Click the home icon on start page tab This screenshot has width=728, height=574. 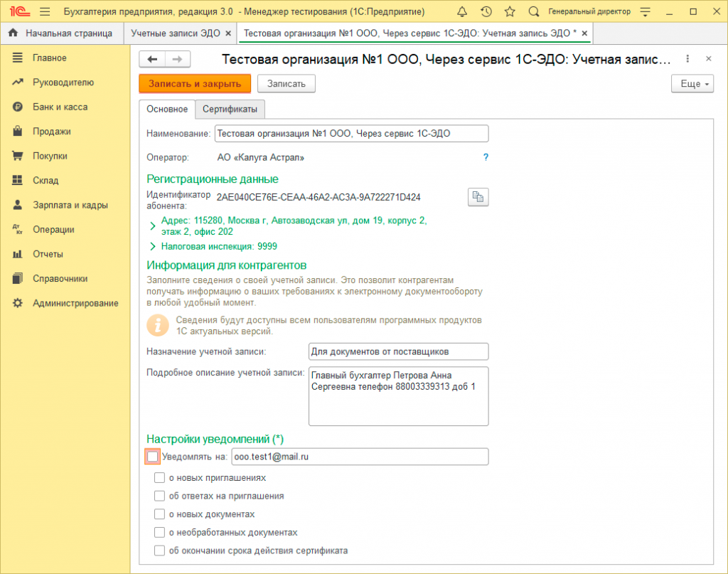(13, 33)
